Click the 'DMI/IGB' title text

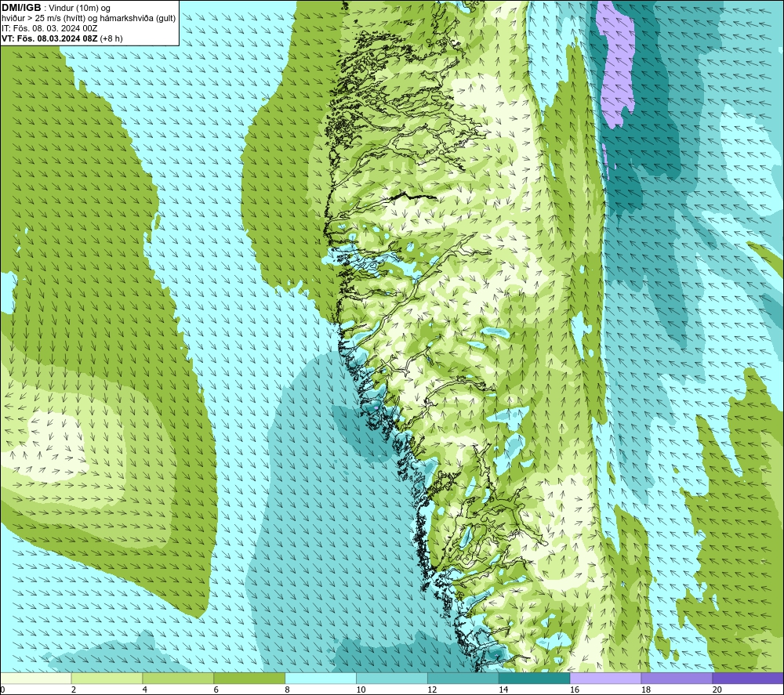point(21,8)
